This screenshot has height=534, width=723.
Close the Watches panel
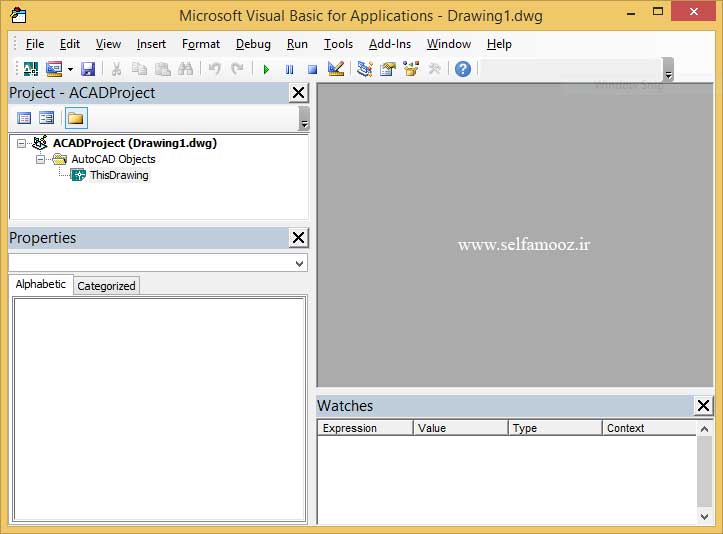pos(703,405)
